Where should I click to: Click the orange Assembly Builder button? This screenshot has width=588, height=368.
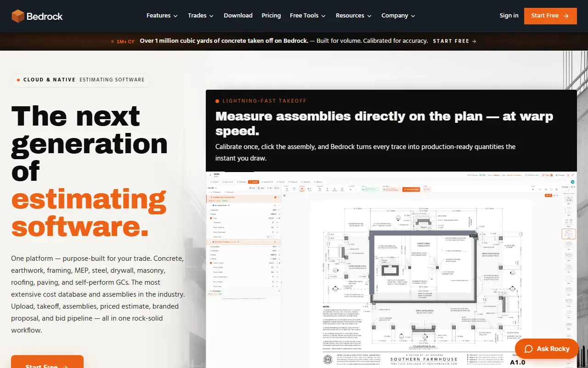tap(411, 190)
